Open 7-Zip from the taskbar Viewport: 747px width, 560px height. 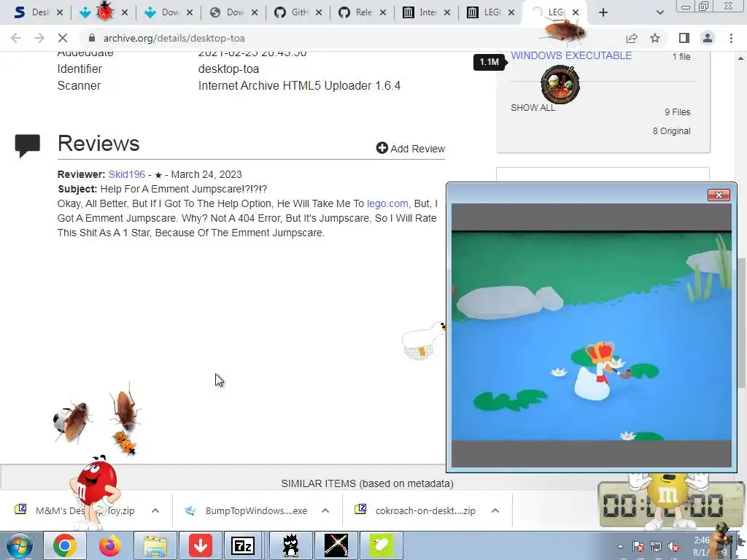[x=244, y=545]
